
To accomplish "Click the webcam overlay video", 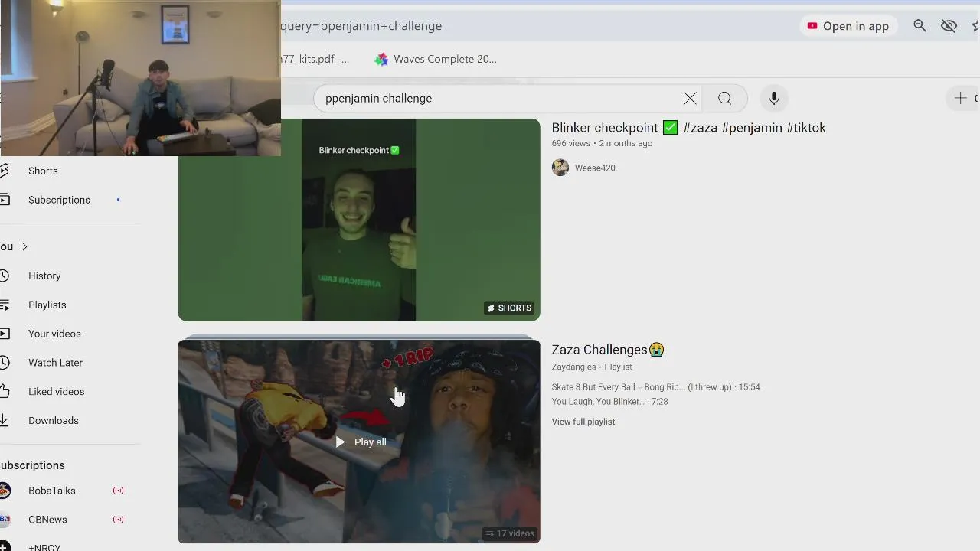I will 140,77.
